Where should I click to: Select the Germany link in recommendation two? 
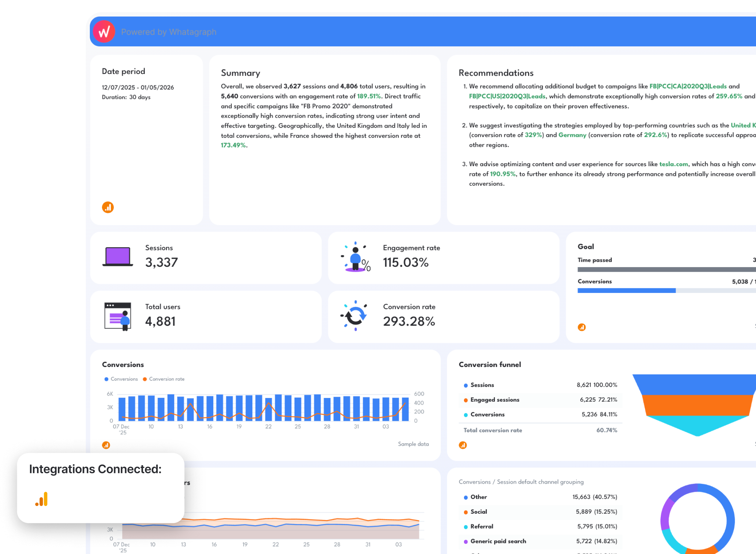(573, 135)
